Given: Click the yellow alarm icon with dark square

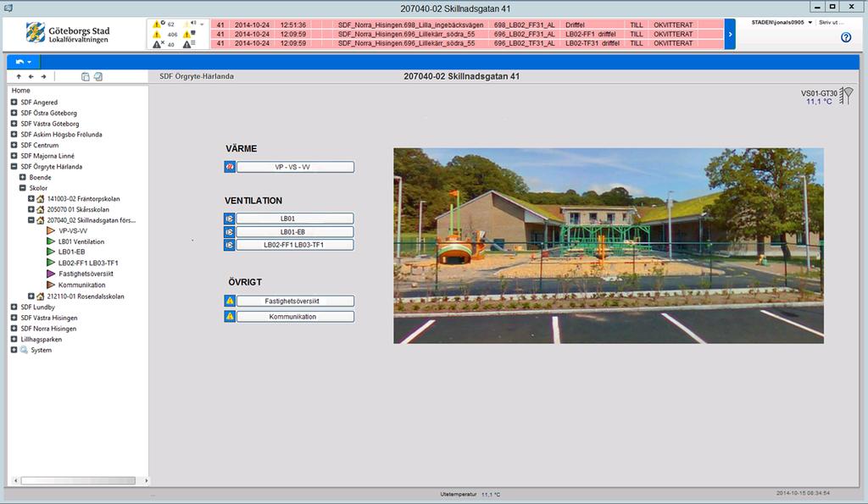Looking at the screenshot, I should [189, 34].
